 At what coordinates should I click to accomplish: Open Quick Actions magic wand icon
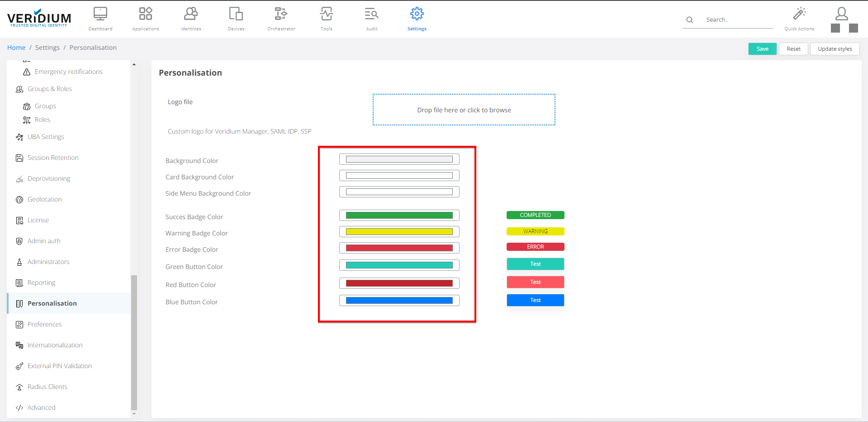coord(799,14)
